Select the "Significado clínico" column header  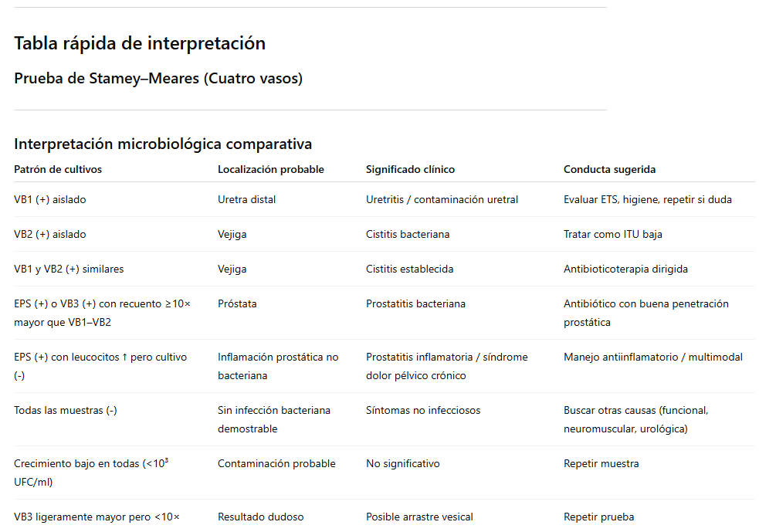410,169
